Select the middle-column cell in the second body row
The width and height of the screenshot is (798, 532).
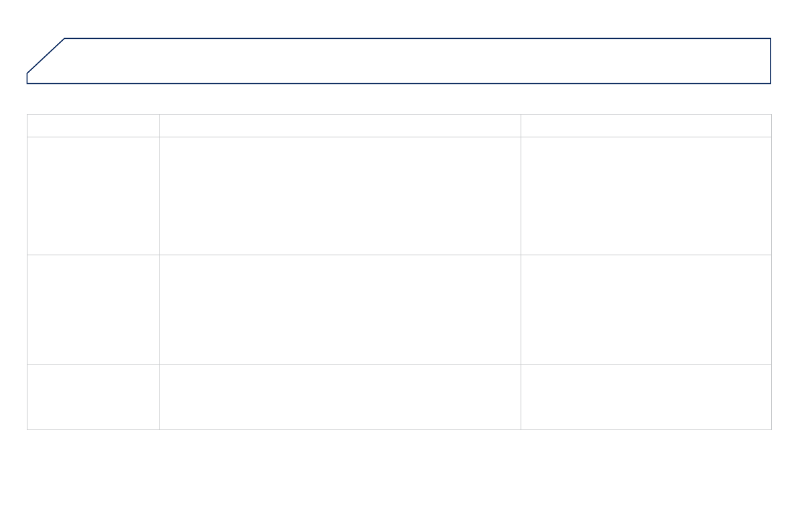(340, 310)
